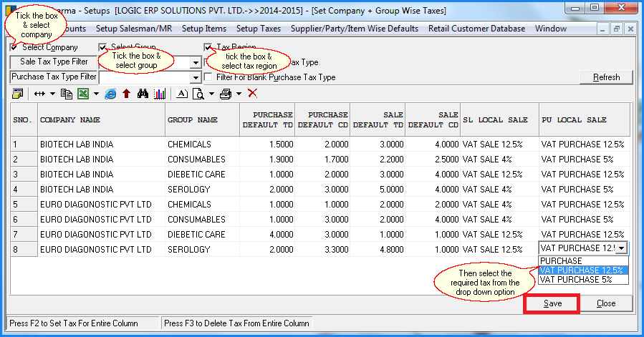Click the SALE DEFAULT CD column header
The width and height of the screenshot is (644, 337).
pyautogui.click(x=433, y=120)
